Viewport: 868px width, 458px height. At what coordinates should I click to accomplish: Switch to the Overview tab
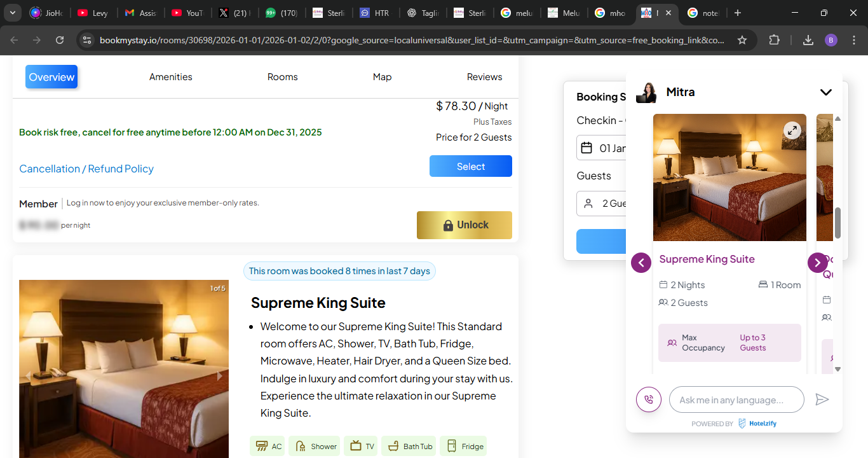tap(51, 77)
